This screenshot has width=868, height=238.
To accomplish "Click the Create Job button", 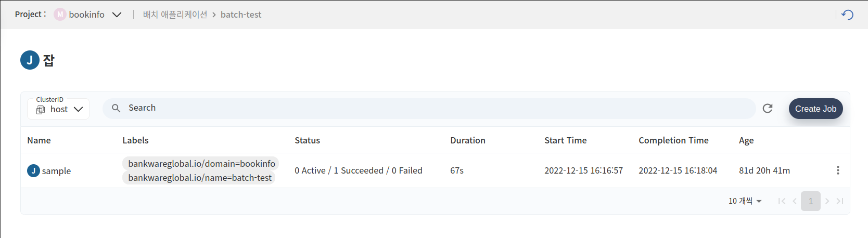I will tap(815, 109).
